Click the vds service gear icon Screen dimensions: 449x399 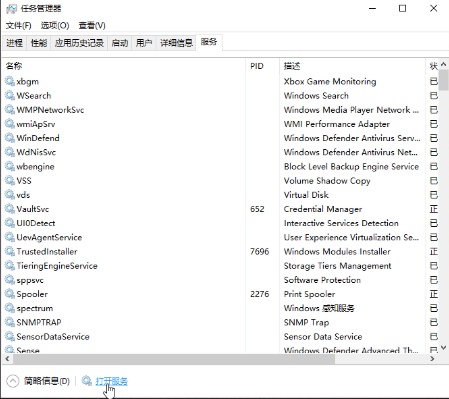point(10,194)
